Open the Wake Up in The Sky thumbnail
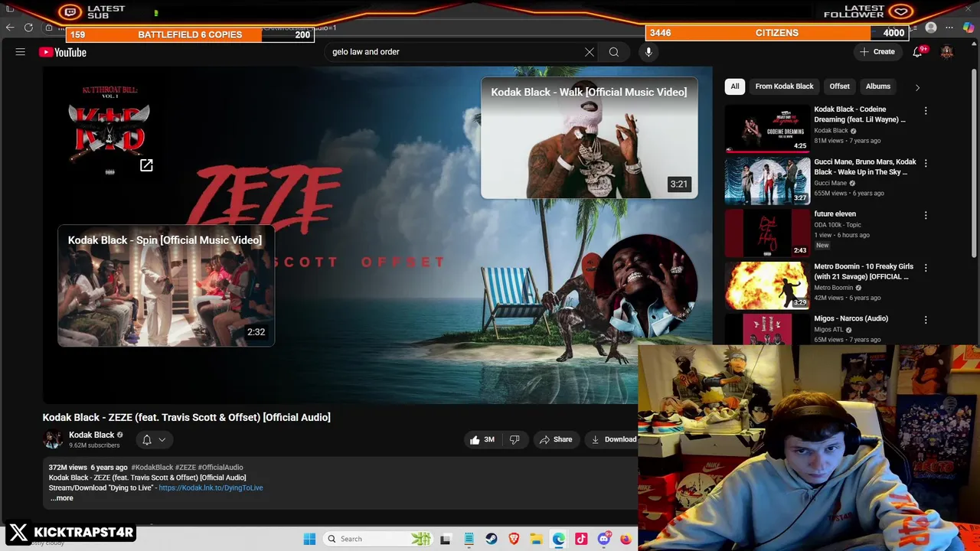This screenshot has height=551, width=980. coord(767,180)
